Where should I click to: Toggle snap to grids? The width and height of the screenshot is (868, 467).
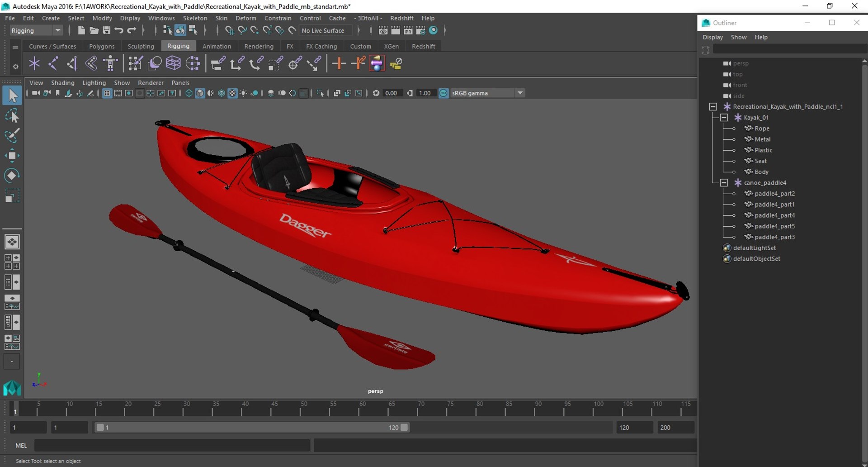point(229,30)
